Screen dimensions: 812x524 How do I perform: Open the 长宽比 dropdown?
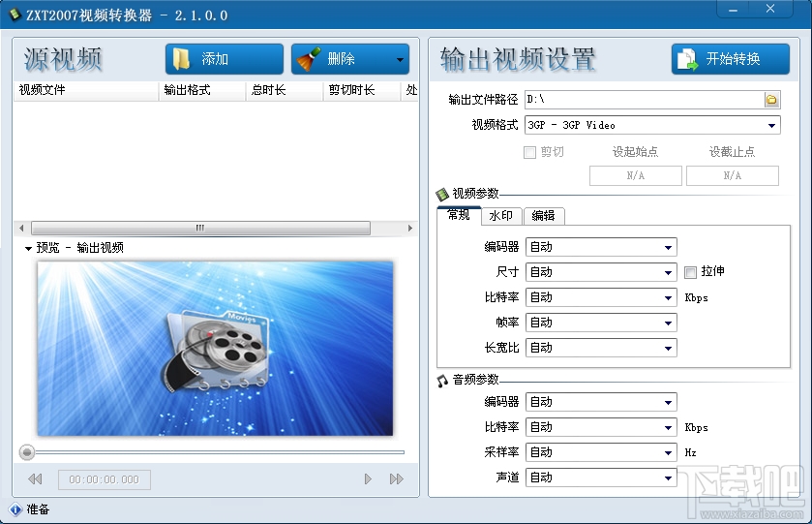pyautogui.click(x=601, y=348)
